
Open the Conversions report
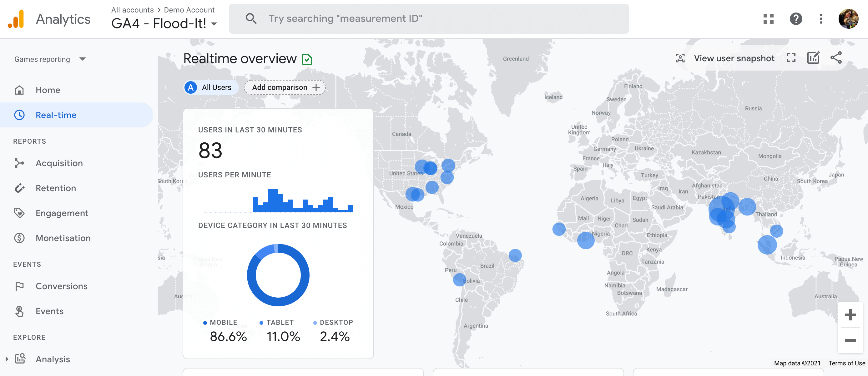click(x=62, y=286)
